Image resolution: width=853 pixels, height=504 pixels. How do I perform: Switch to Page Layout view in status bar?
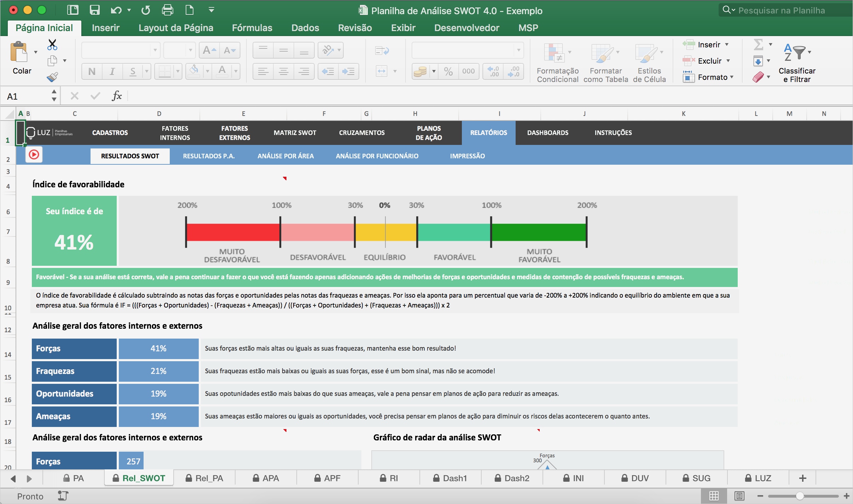pyautogui.click(x=739, y=496)
